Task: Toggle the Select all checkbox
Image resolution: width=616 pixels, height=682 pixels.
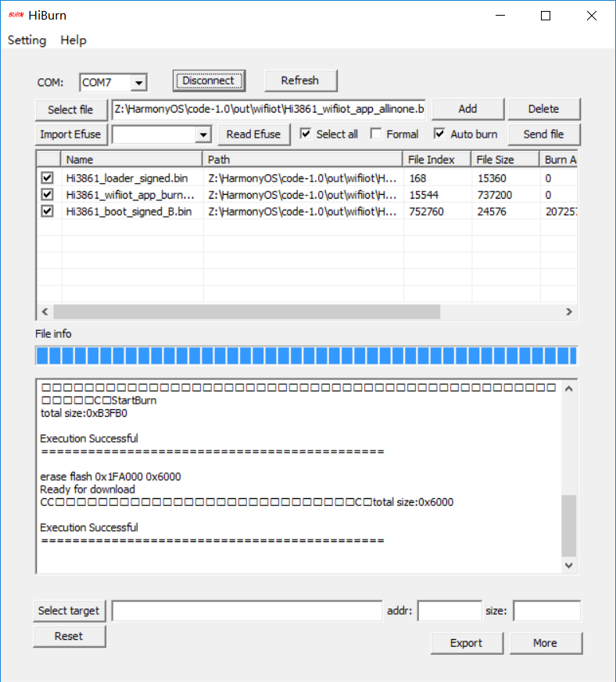Action: click(x=306, y=134)
